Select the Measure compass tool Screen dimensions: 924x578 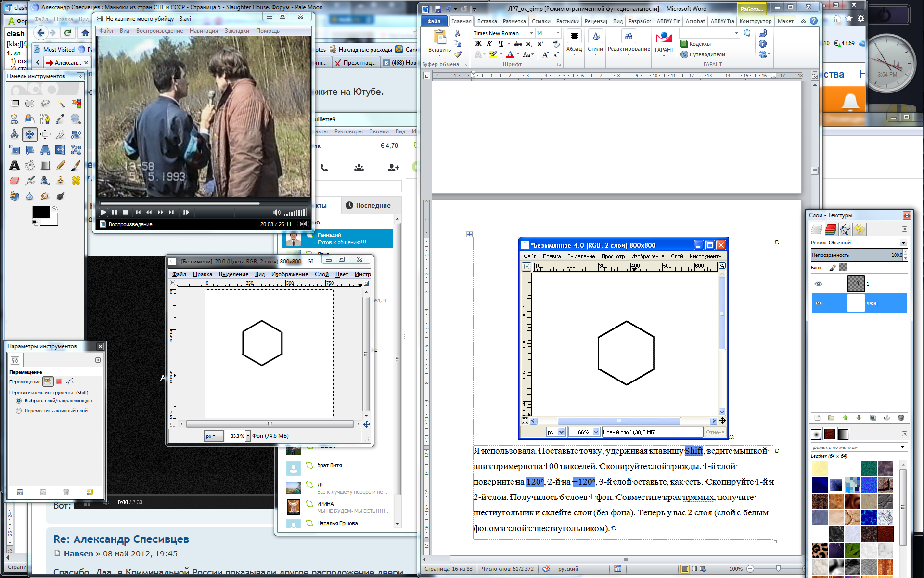14,134
